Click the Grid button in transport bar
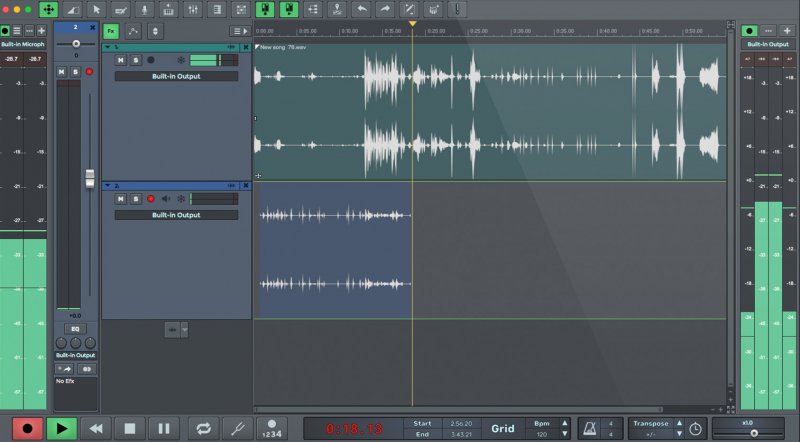The image size is (800, 442). (x=502, y=428)
